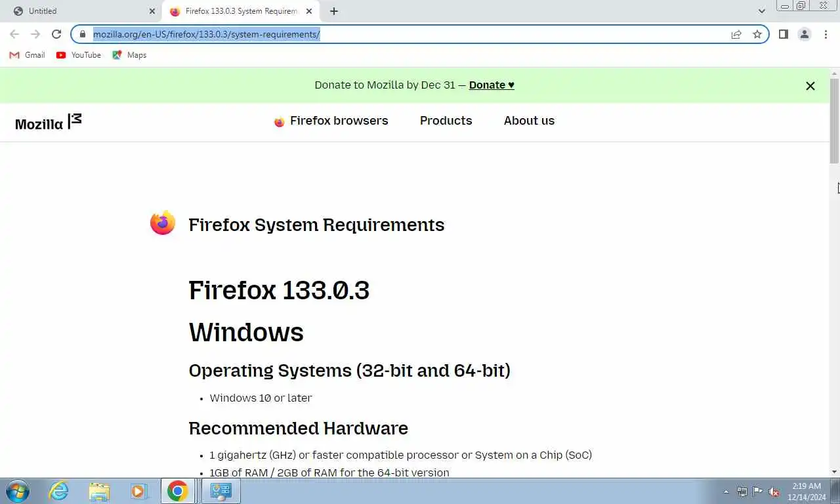The width and height of the screenshot is (840, 504).
Task: Click the network tray icon
Action: click(x=742, y=492)
